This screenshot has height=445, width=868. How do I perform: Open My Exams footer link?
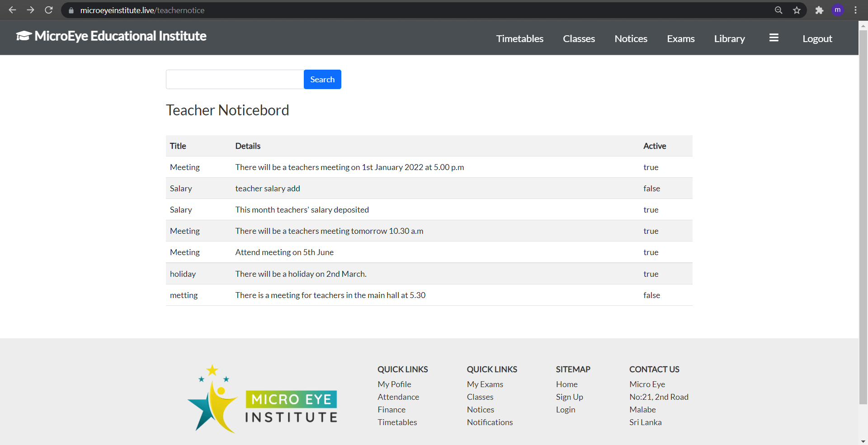point(485,384)
